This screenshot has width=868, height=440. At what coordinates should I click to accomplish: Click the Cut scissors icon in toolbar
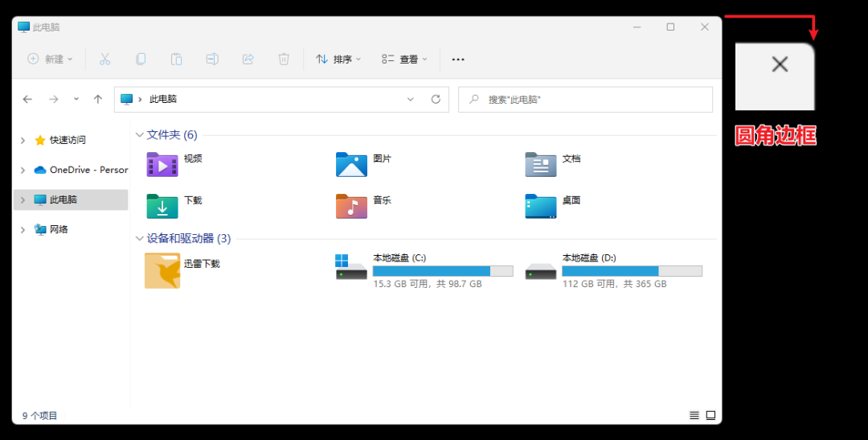point(104,59)
